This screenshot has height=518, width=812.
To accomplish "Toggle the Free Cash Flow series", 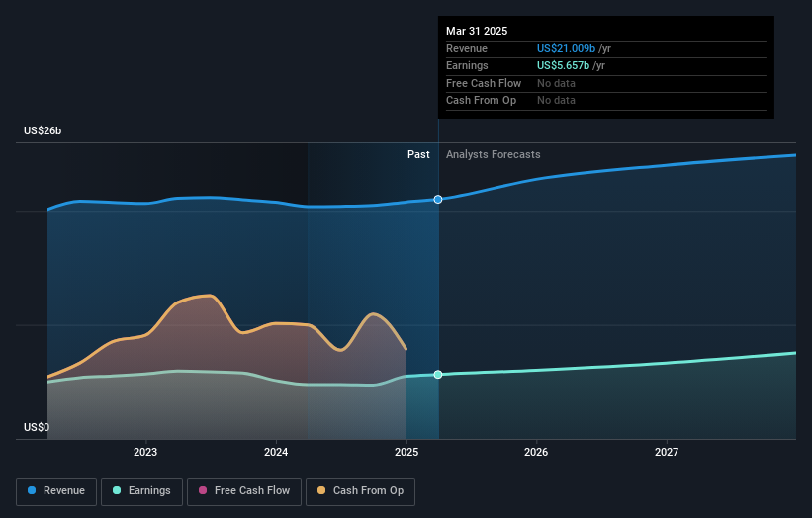I will (244, 491).
